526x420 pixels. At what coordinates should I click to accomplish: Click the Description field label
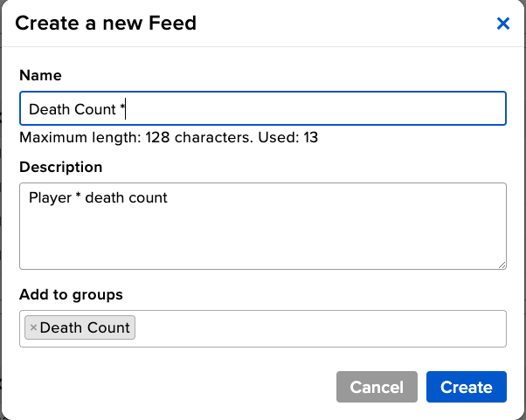point(60,167)
